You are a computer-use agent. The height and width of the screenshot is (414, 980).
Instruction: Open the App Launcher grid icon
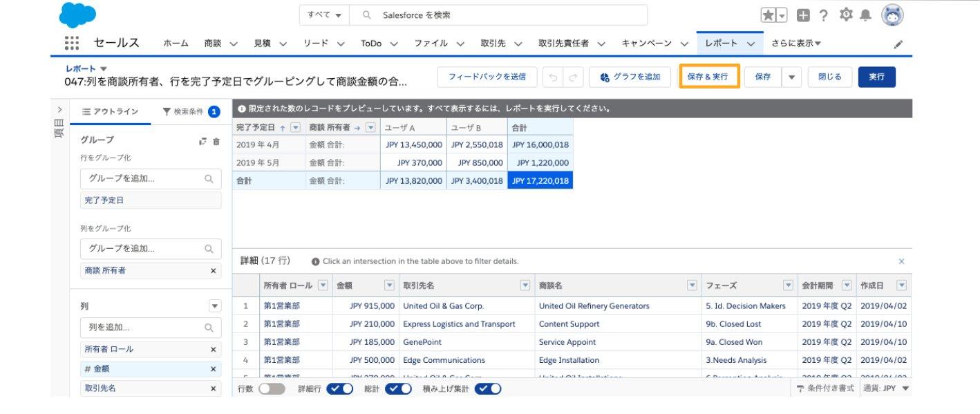(72, 43)
